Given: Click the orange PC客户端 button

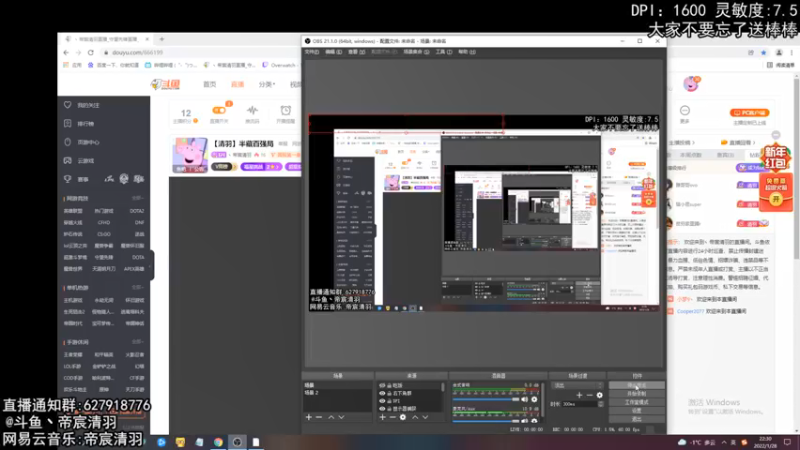Looking at the screenshot, I should pos(749,113).
